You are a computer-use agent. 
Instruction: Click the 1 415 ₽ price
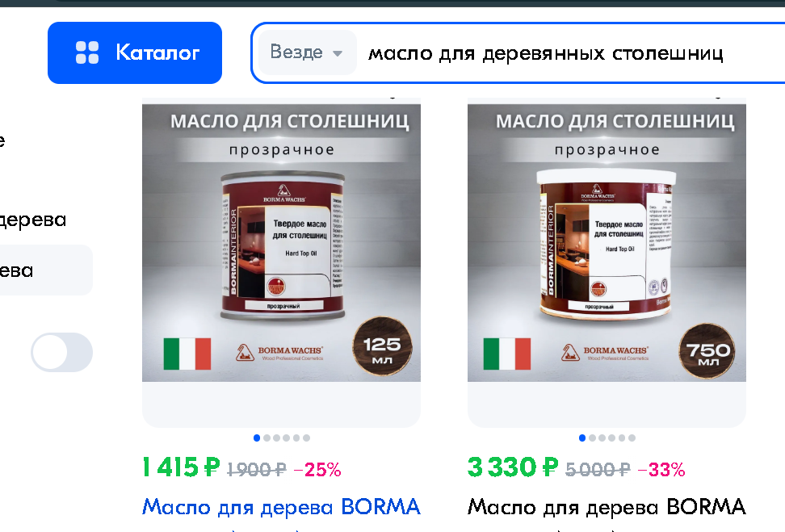click(x=181, y=467)
